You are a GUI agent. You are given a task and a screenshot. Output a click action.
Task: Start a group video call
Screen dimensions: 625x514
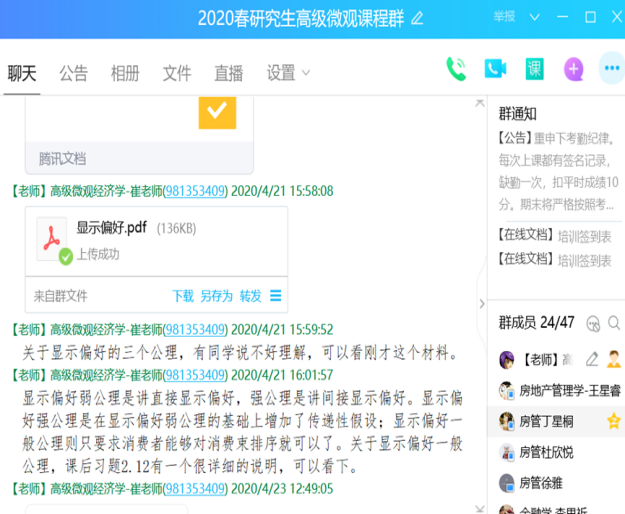click(495, 69)
